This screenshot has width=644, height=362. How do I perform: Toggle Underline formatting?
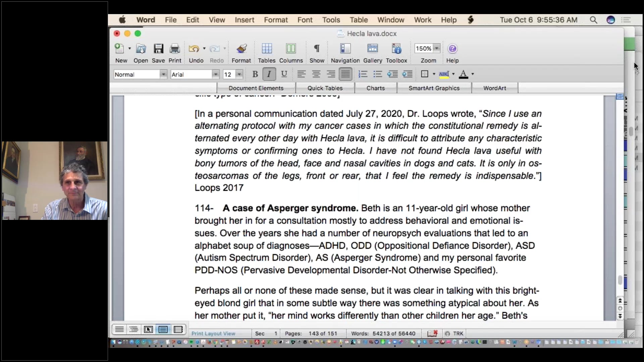(x=284, y=74)
